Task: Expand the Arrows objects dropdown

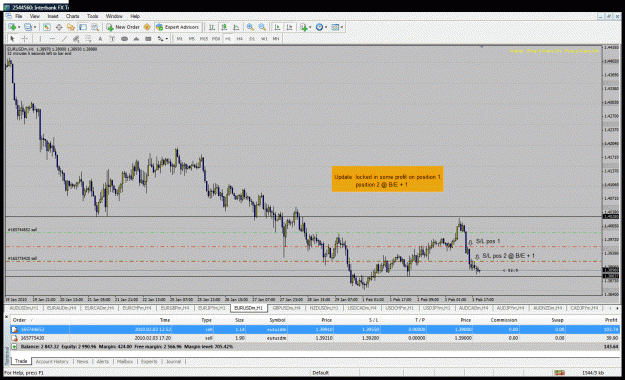Action: 166,39
